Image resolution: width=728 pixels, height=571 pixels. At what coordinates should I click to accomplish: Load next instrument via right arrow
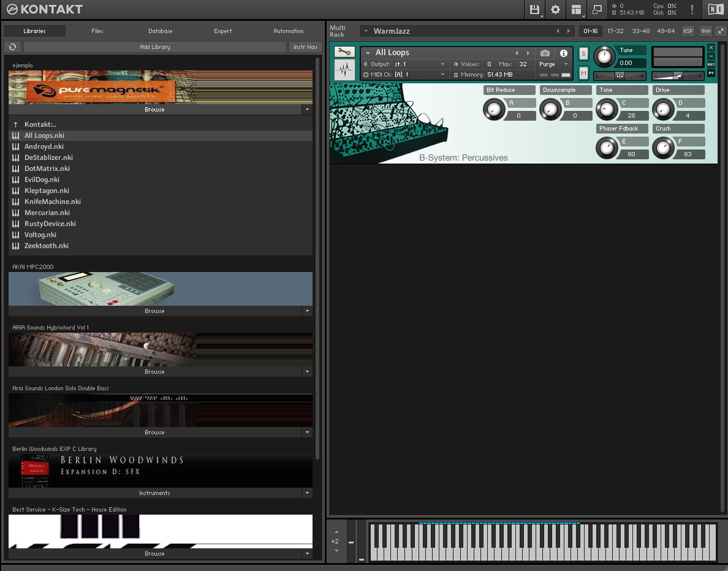click(528, 53)
